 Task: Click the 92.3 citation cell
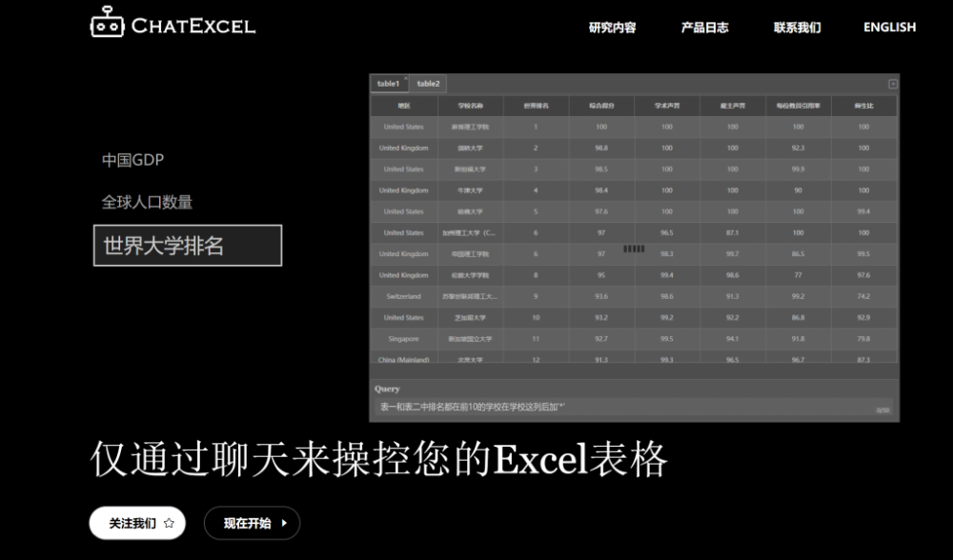799,149
